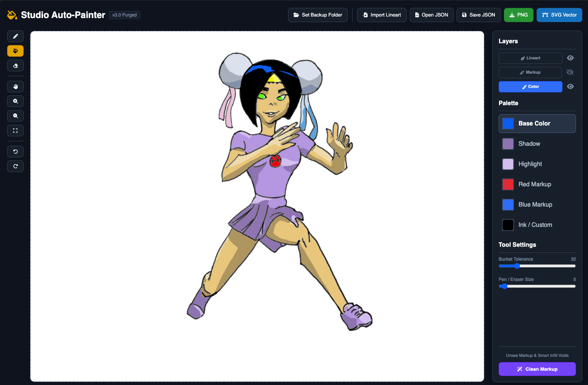Select the Eraser tool
This screenshot has height=385, width=588.
(15, 66)
